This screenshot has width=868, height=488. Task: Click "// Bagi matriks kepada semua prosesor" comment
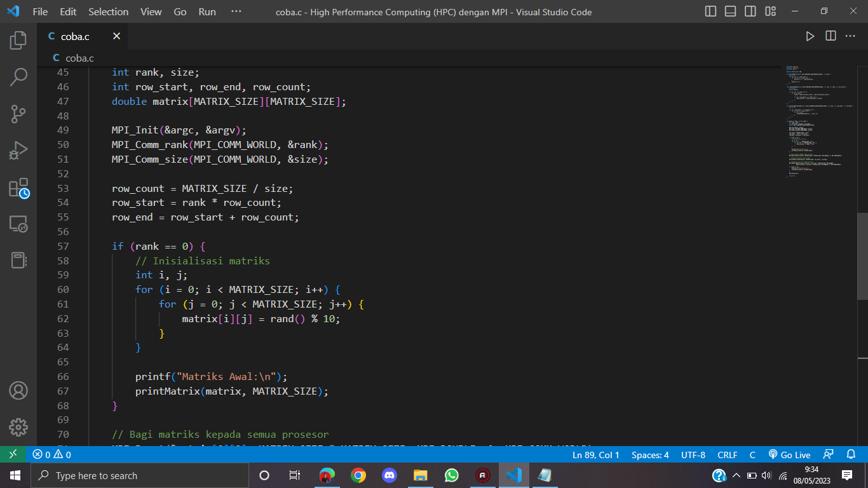click(220, 434)
